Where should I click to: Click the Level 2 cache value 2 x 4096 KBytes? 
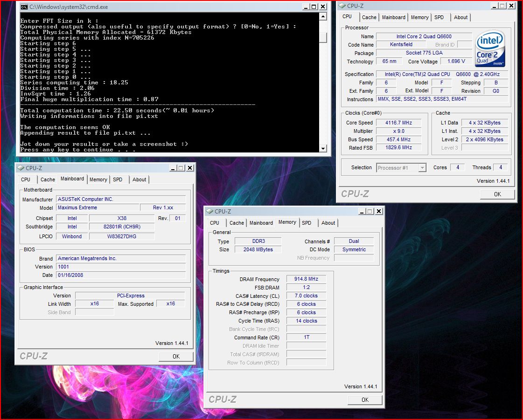tap(485, 139)
